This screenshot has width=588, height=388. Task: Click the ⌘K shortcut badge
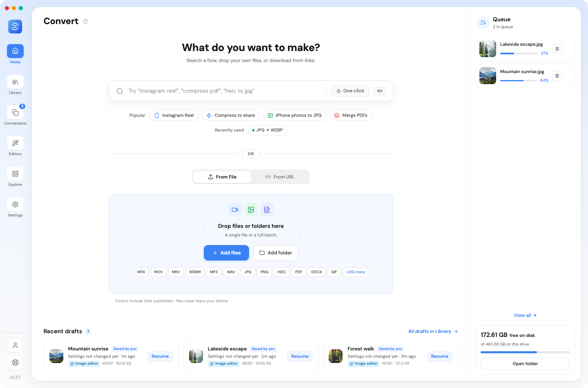pos(380,91)
